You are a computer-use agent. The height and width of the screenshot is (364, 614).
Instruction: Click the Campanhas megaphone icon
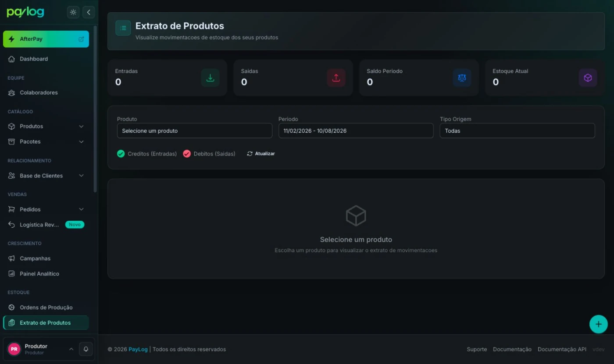point(12,258)
